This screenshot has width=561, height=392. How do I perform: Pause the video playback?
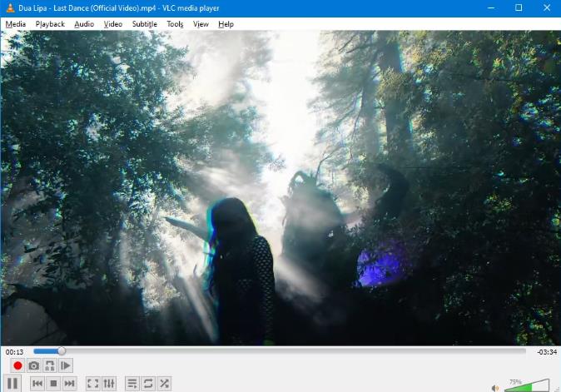12,384
